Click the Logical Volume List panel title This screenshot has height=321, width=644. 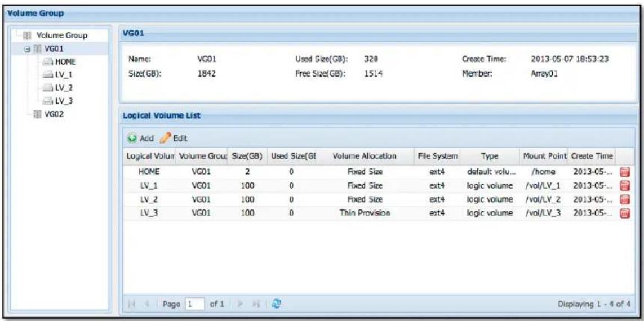[161, 116]
